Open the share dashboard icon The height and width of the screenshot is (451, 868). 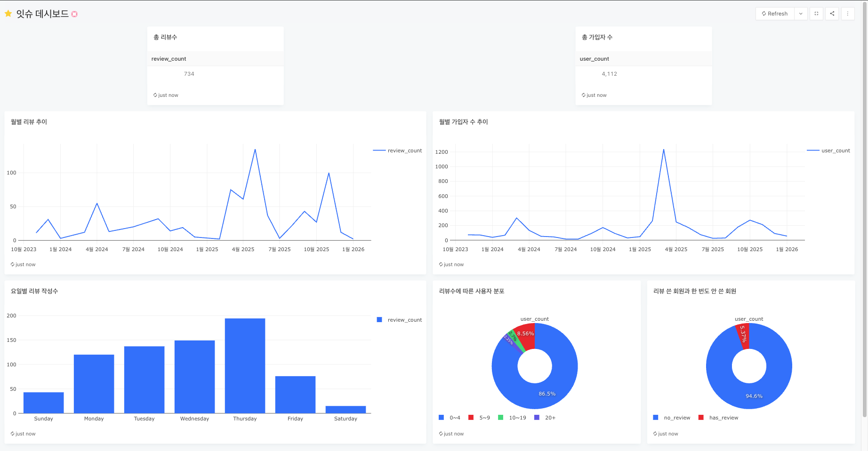(832, 14)
